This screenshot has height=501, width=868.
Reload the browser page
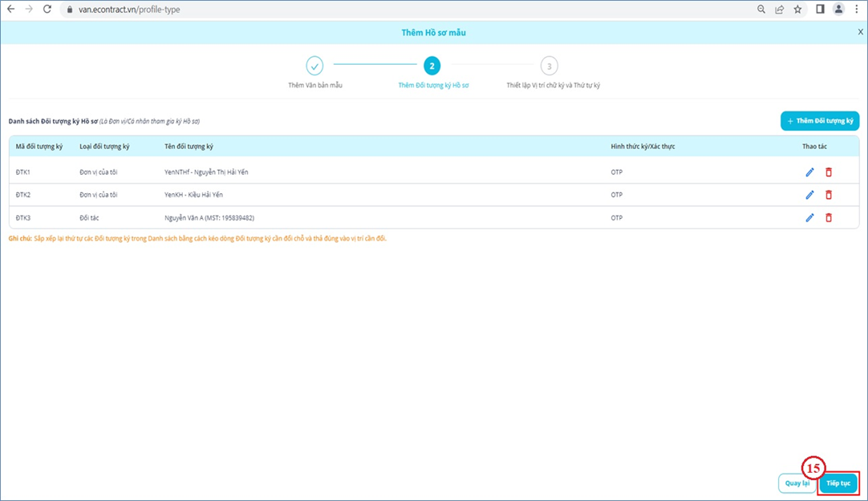47,10
